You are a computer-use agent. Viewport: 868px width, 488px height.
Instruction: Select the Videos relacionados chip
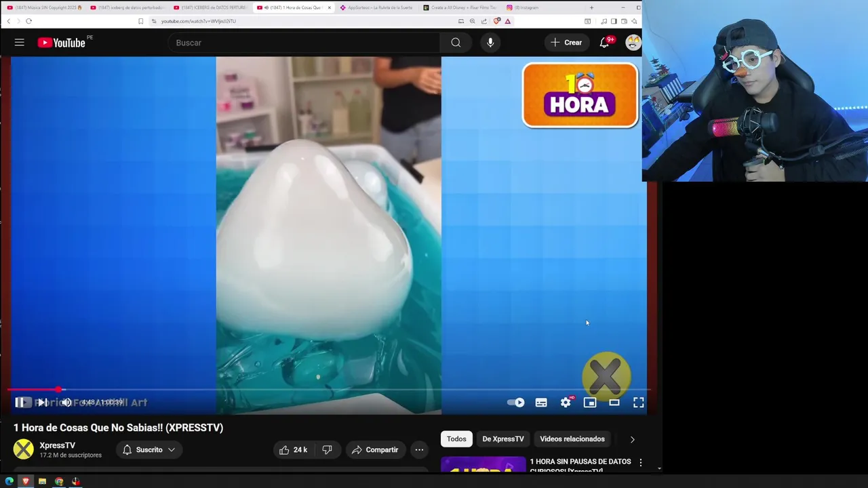(572, 439)
